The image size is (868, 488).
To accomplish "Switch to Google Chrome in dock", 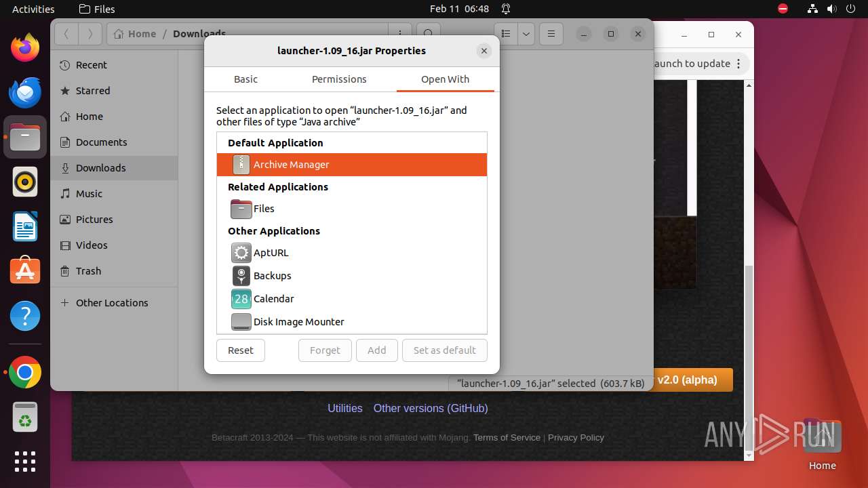I will 25,372.
